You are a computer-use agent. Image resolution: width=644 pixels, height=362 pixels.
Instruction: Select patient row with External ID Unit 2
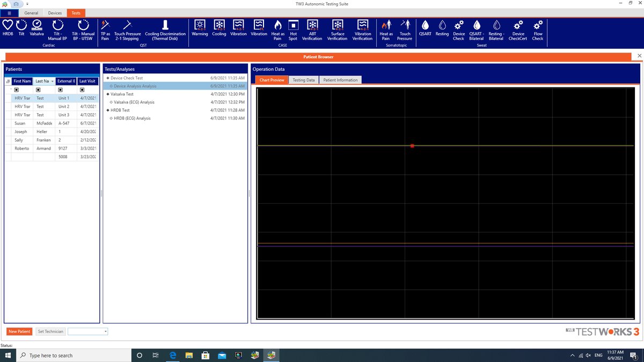(52, 107)
